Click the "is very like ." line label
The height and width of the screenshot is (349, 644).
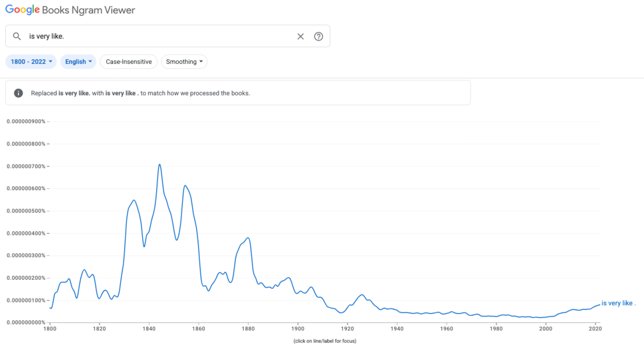click(618, 303)
